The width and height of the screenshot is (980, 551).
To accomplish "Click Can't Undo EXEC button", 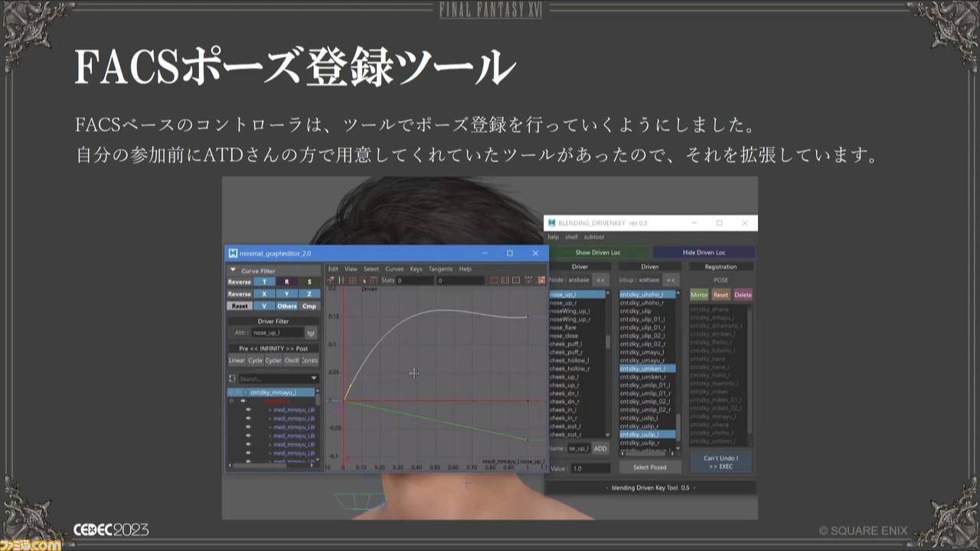I will coord(720,462).
